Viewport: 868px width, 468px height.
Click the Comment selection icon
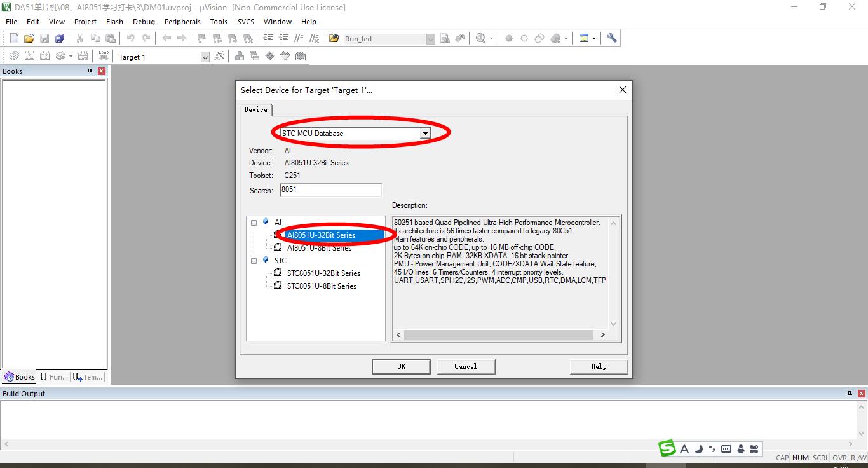pyautogui.click(x=299, y=38)
